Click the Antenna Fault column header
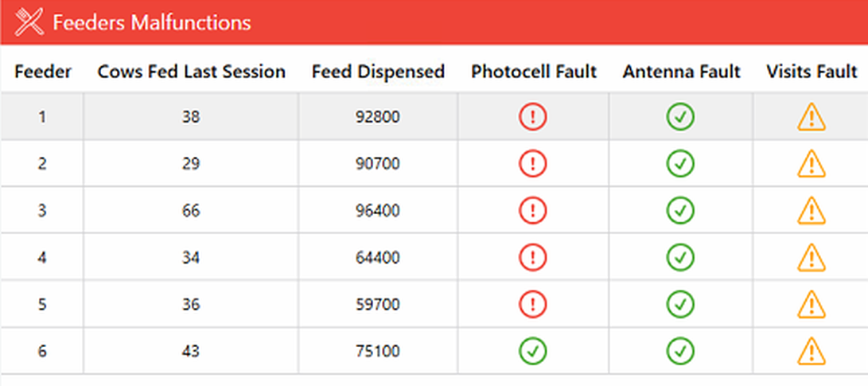Viewport: 868px width, 386px height. click(681, 72)
